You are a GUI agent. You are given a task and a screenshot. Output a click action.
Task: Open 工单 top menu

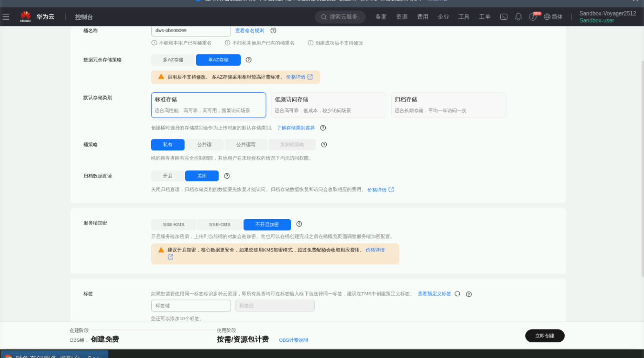(x=484, y=17)
